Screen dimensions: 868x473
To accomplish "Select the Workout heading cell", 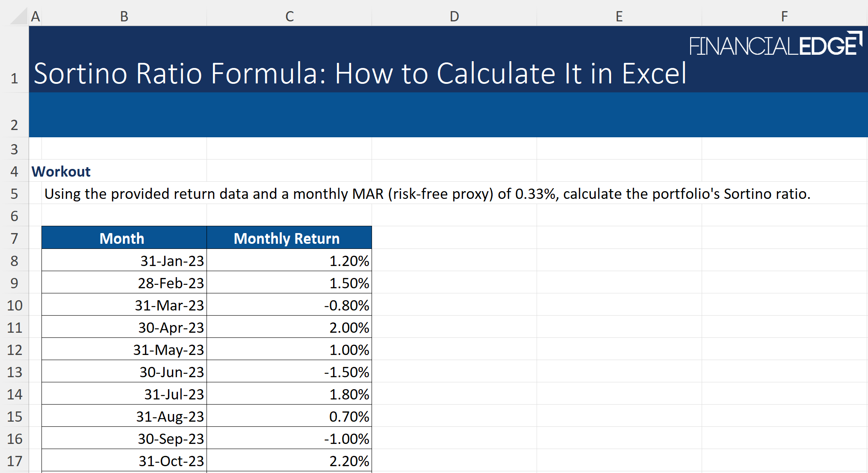I will coord(61,171).
